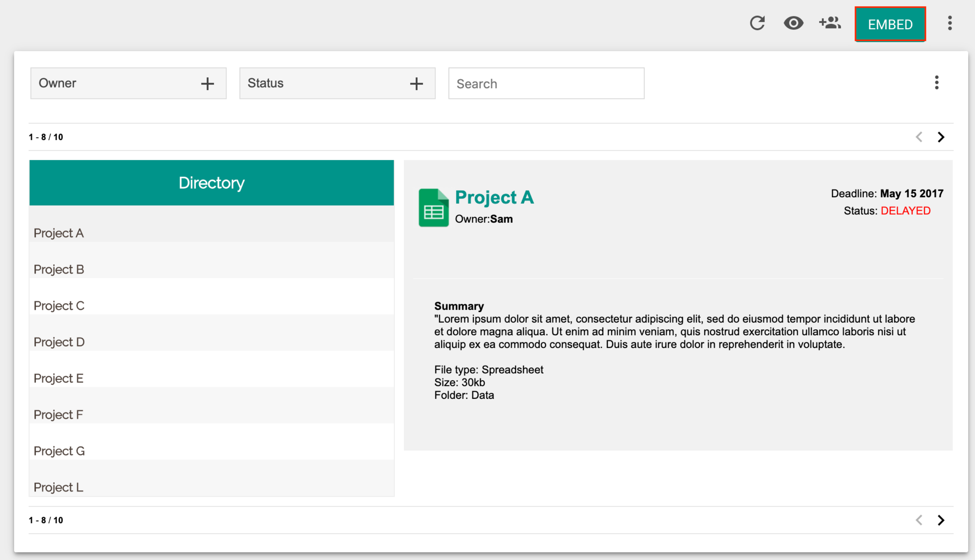Click the plus icon in Owner filter
The width and height of the screenshot is (975, 560).
click(x=208, y=84)
